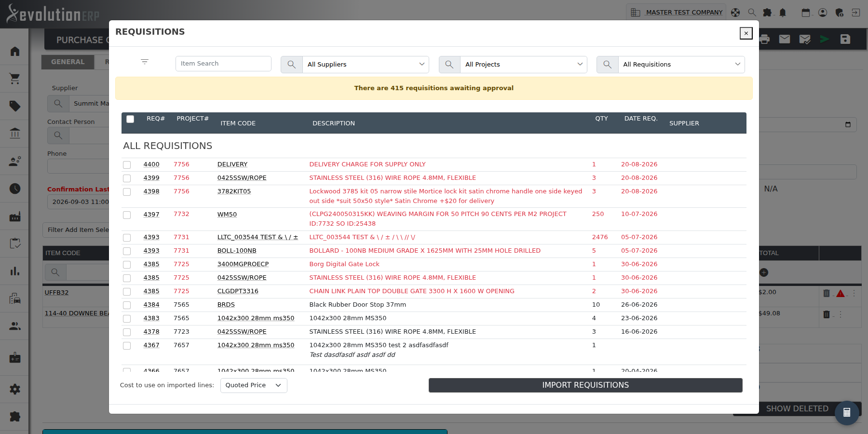The height and width of the screenshot is (434, 868).
Task: Check the box for requisition 4397 WM50
Action: (x=127, y=215)
